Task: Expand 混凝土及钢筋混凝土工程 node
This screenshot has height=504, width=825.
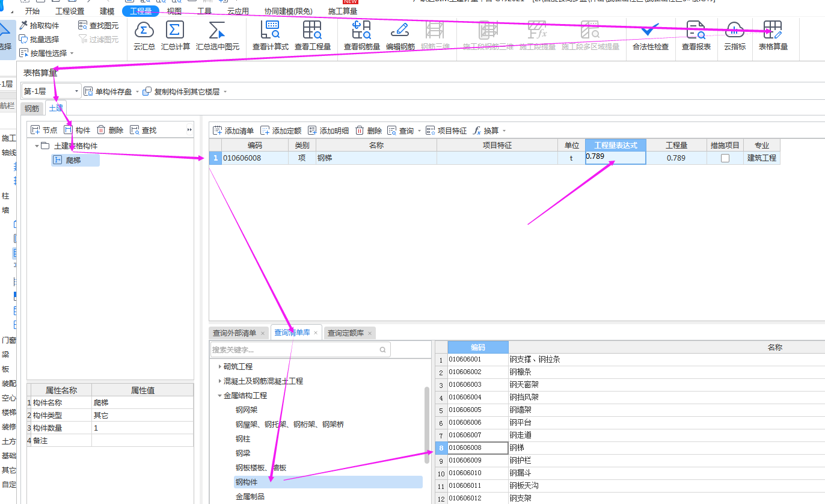Action: tap(219, 381)
